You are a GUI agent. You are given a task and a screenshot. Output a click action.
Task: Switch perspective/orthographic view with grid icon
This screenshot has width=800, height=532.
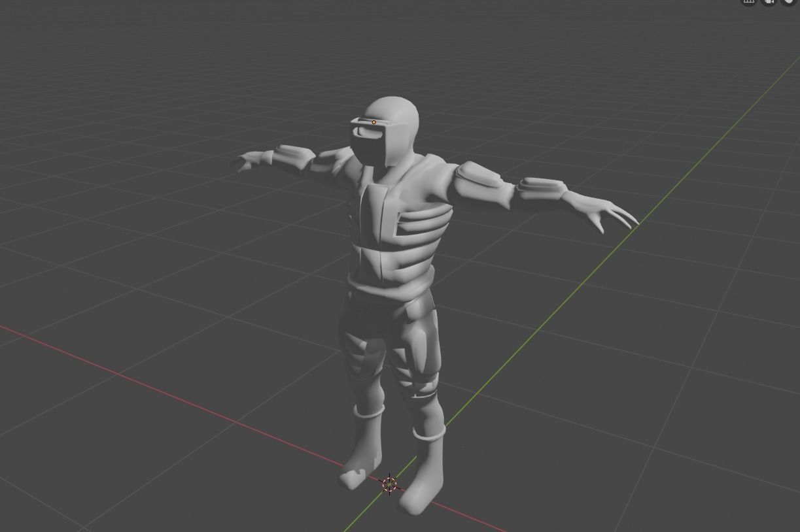[748, 2]
